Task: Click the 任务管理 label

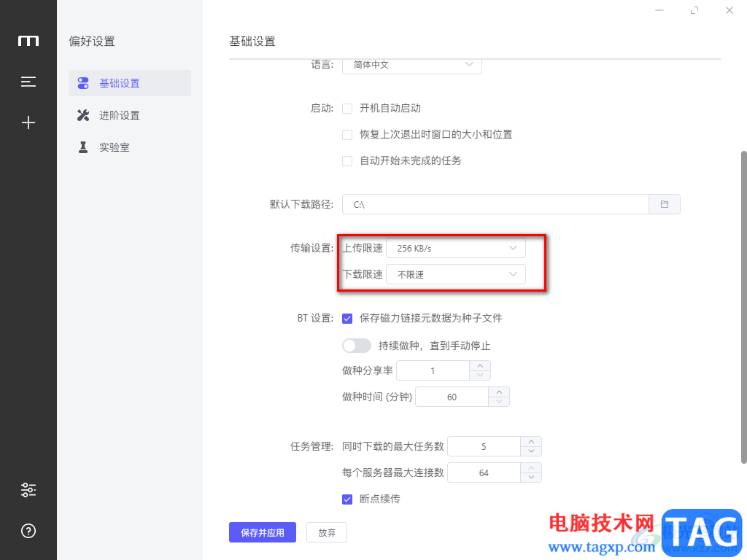Action: pyautogui.click(x=311, y=446)
